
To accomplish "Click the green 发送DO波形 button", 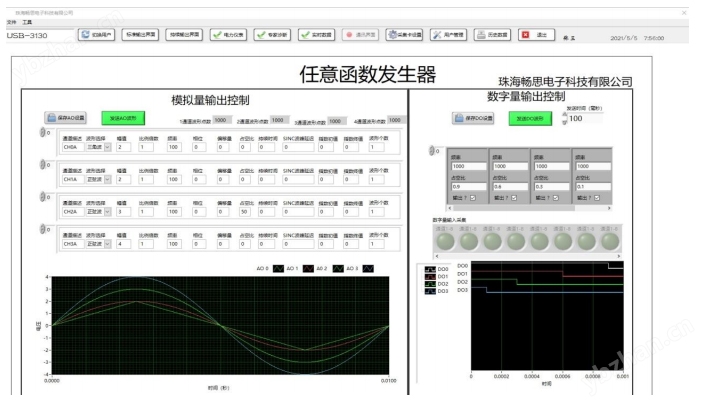I will (x=530, y=118).
